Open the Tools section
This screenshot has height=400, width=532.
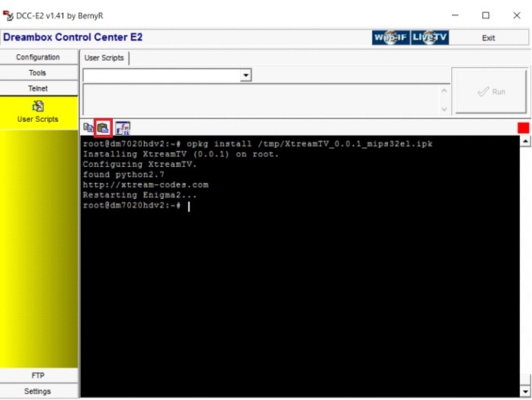(x=38, y=73)
